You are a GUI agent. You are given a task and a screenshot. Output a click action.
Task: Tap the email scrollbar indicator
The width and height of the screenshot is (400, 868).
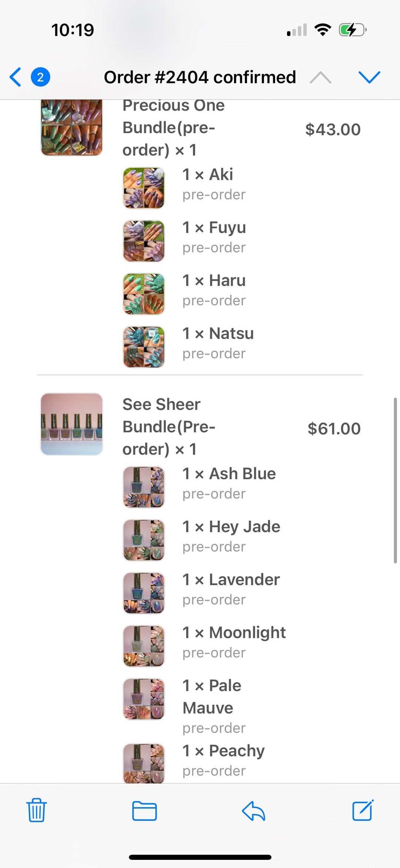395,481
